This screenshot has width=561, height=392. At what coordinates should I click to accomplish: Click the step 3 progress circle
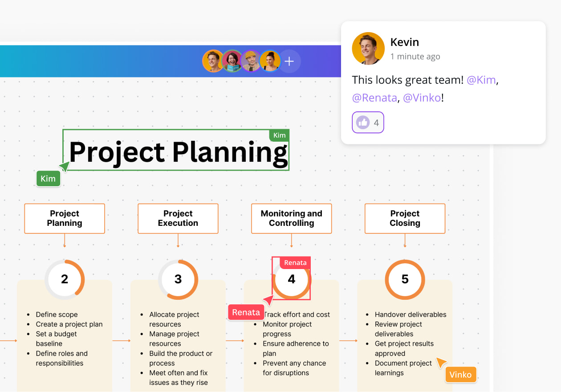178,279
